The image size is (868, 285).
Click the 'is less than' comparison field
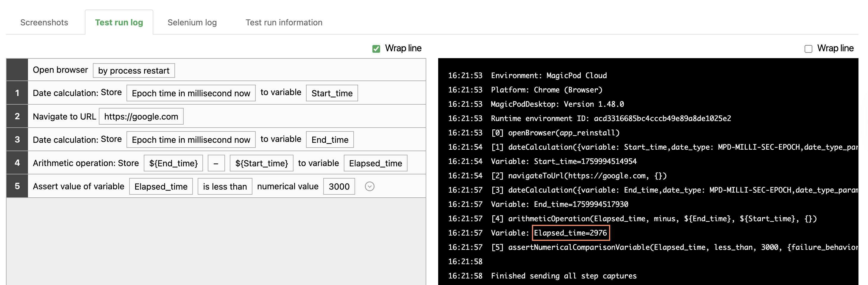[225, 186]
